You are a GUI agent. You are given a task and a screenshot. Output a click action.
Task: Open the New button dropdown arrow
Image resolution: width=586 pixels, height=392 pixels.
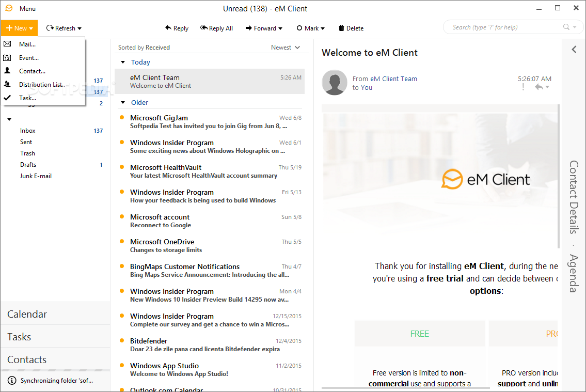point(31,28)
